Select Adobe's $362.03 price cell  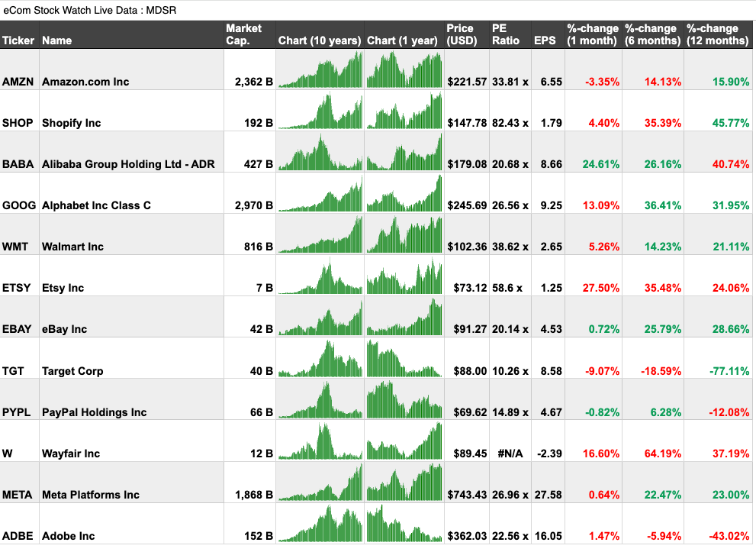pyautogui.click(x=466, y=536)
